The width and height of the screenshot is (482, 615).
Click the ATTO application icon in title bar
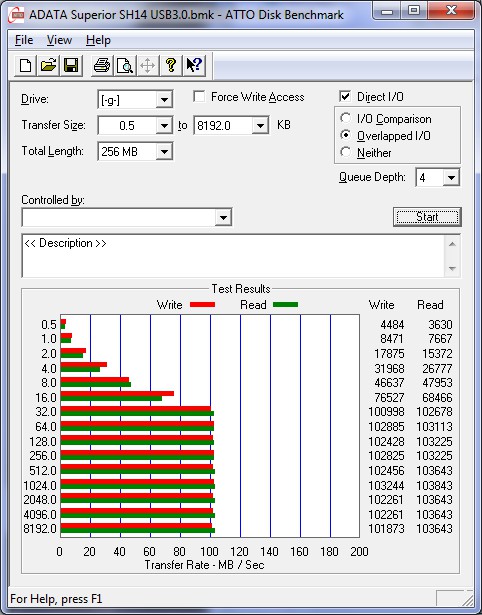click(x=16, y=15)
